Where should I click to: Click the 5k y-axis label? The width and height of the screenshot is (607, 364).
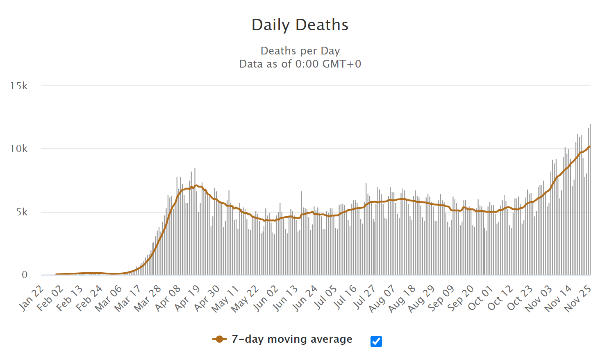click(x=22, y=212)
